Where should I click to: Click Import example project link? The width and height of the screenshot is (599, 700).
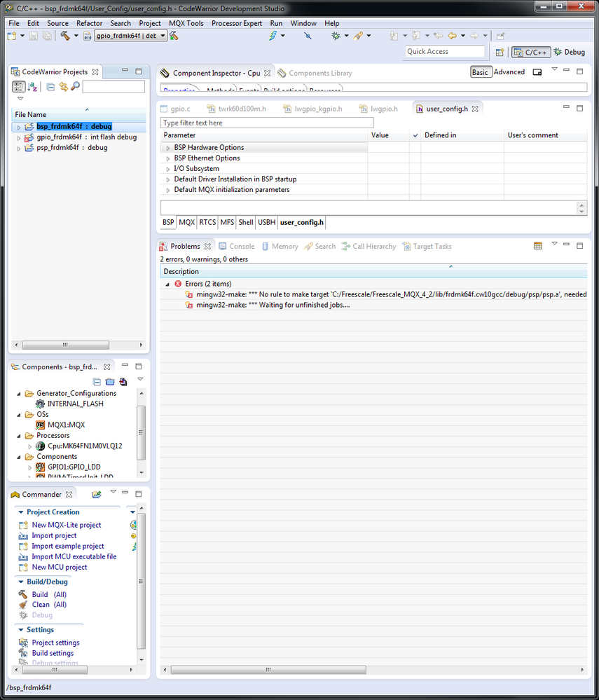tap(68, 547)
